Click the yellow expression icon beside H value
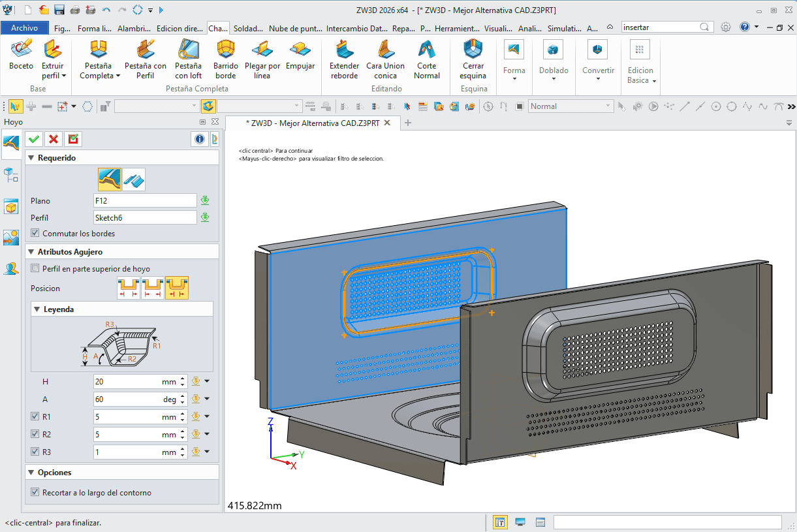The width and height of the screenshot is (797, 532). [x=195, y=381]
